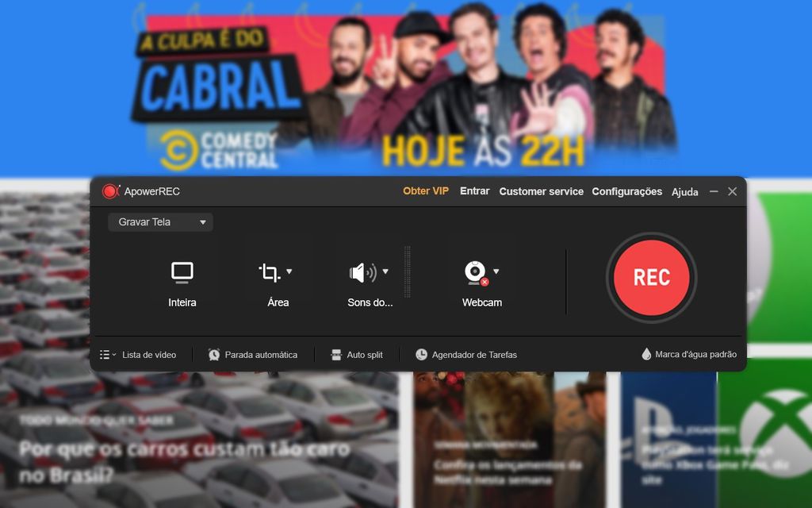The height and width of the screenshot is (508, 812).
Task: Start recording with the REC button
Action: click(x=651, y=278)
